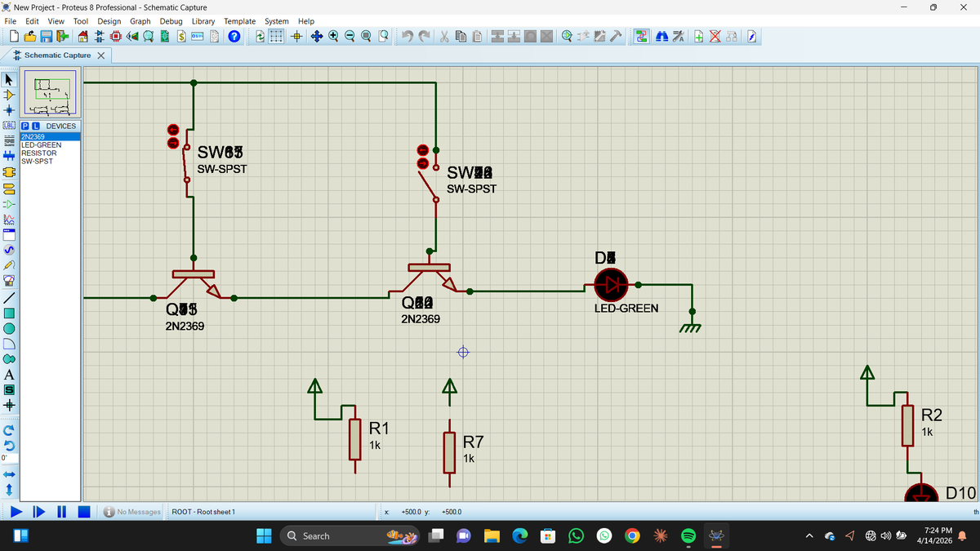
Task: Undo last change in toolbar
Action: tap(408, 37)
